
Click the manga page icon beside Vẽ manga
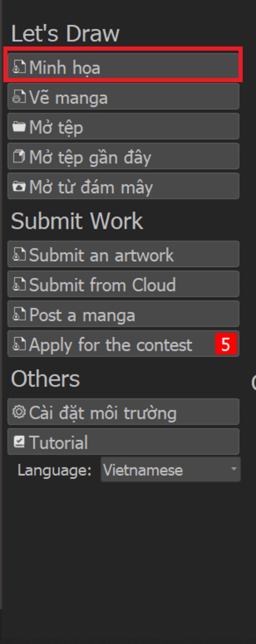(x=19, y=97)
